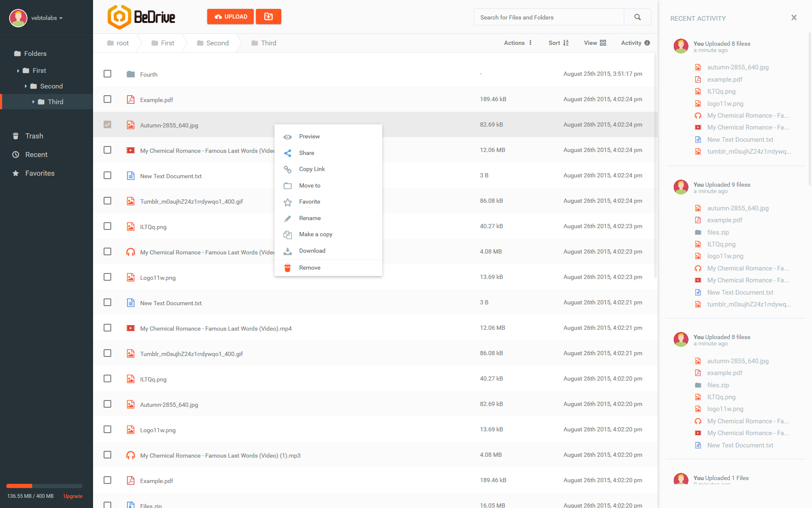Switch to grid view using View icon
812x508 pixels.
pyautogui.click(x=603, y=43)
